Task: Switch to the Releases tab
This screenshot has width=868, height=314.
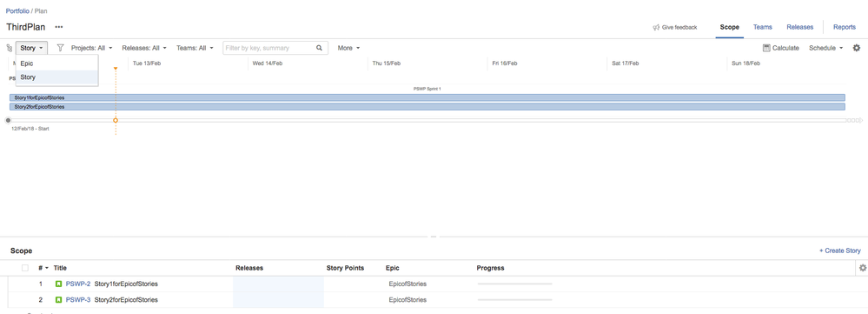Action: pyautogui.click(x=800, y=27)
